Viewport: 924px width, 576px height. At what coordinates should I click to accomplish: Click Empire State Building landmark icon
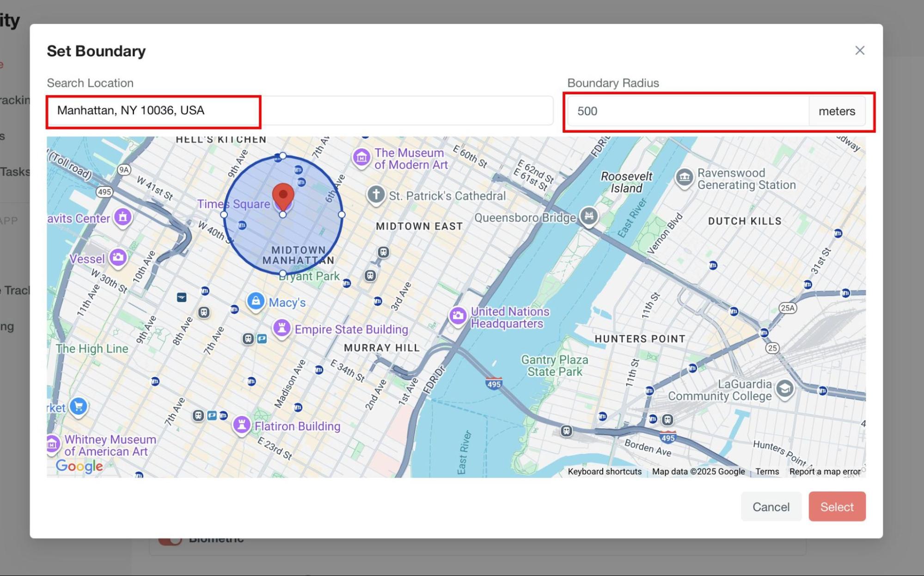click(281, 328)
